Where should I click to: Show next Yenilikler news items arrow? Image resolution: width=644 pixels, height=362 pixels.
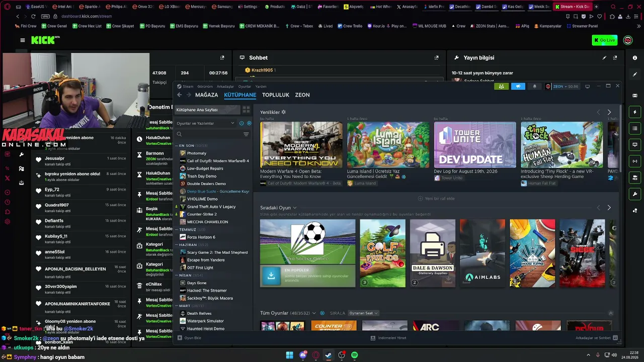[x=609, y=112]
